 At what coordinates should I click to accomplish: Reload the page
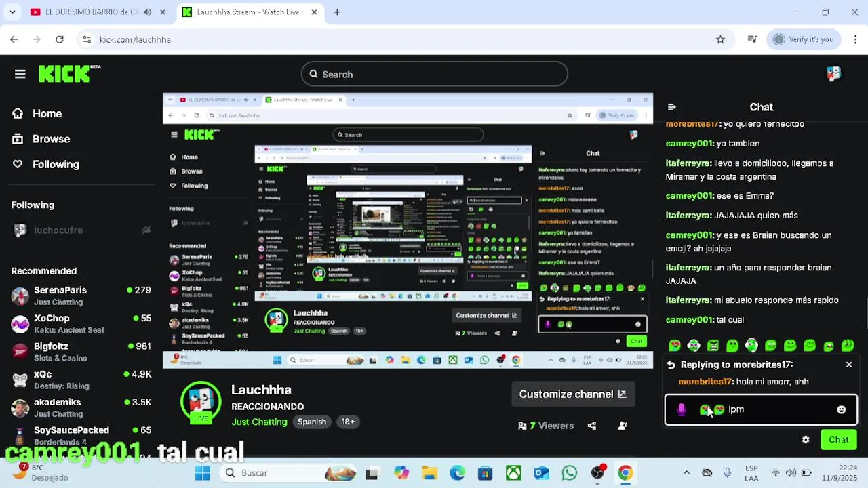[60, 39]
